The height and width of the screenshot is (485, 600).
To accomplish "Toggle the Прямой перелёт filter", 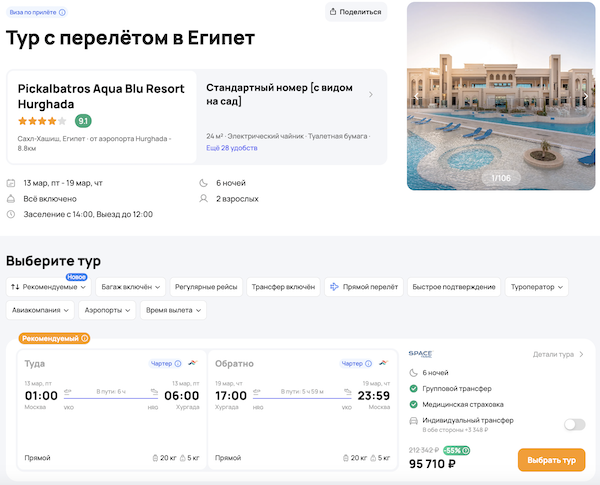I will [x=361, y=287].
